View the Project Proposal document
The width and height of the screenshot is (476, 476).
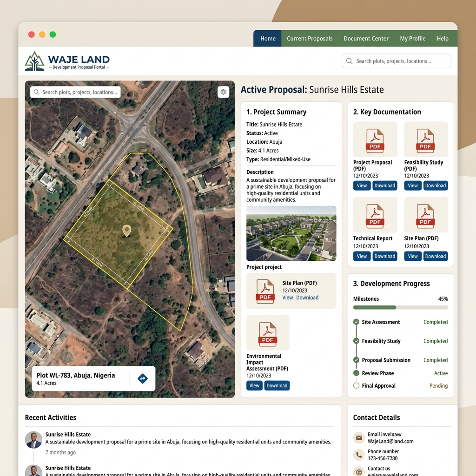click(362, 185)
